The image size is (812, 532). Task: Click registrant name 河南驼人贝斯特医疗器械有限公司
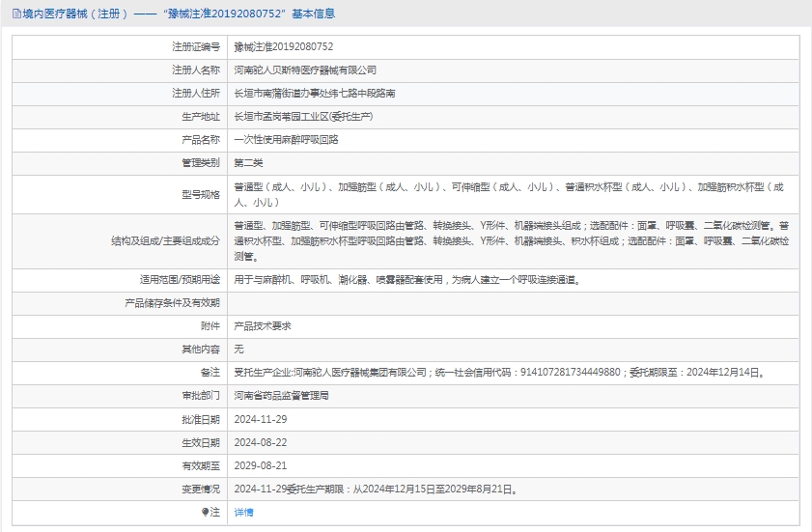[x=305, y=70]
